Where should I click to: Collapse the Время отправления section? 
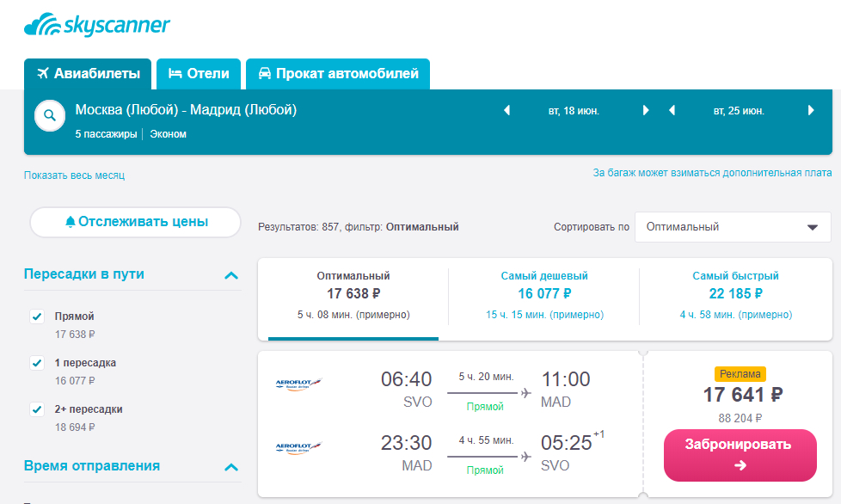[x=231, y=467]
